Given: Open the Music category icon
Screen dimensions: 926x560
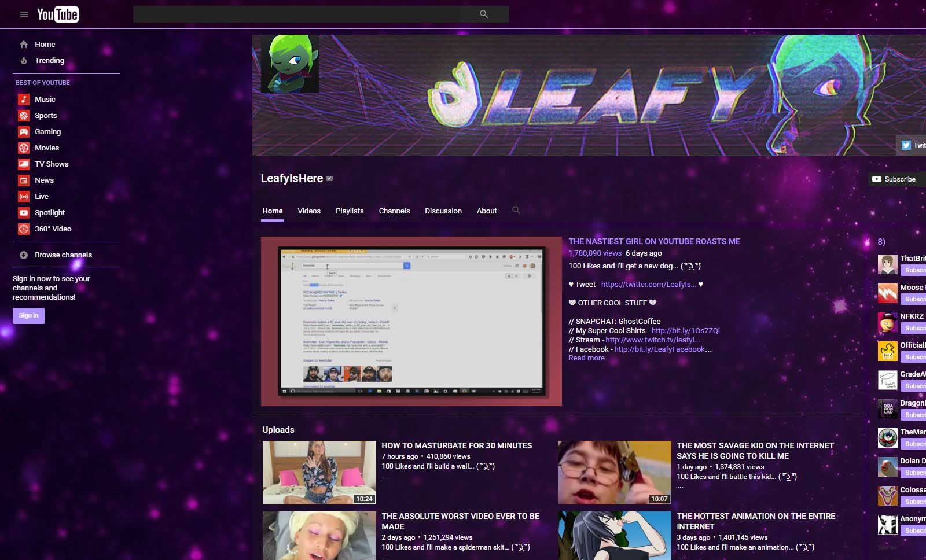Looking at the screenshot, I should tap(24, 100).
